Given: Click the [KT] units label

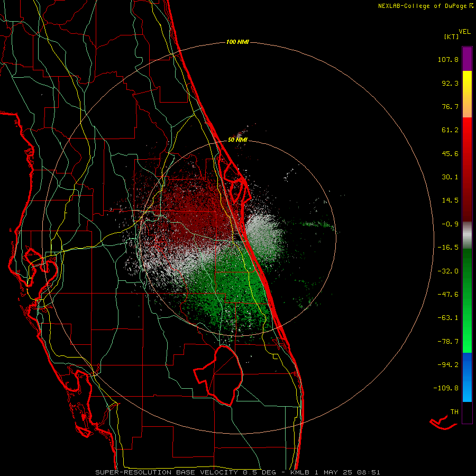Looking at the screenshot, I should [452, 36].
